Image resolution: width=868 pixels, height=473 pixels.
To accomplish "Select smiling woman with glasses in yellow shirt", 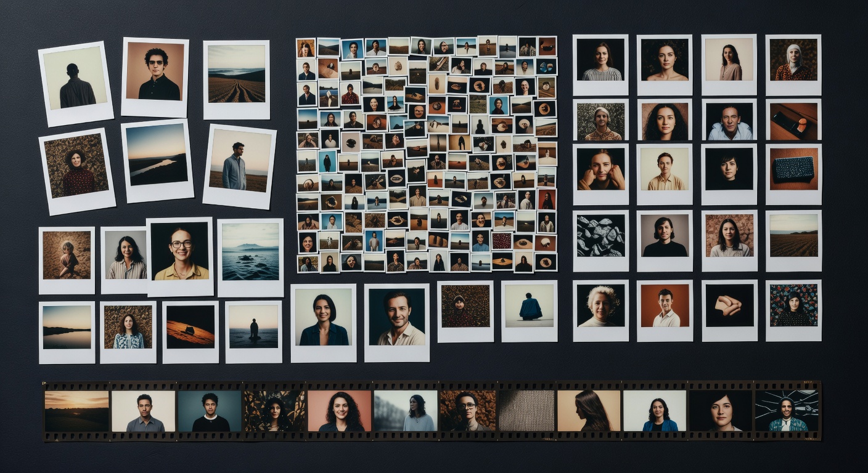I will tap(179, 253).
